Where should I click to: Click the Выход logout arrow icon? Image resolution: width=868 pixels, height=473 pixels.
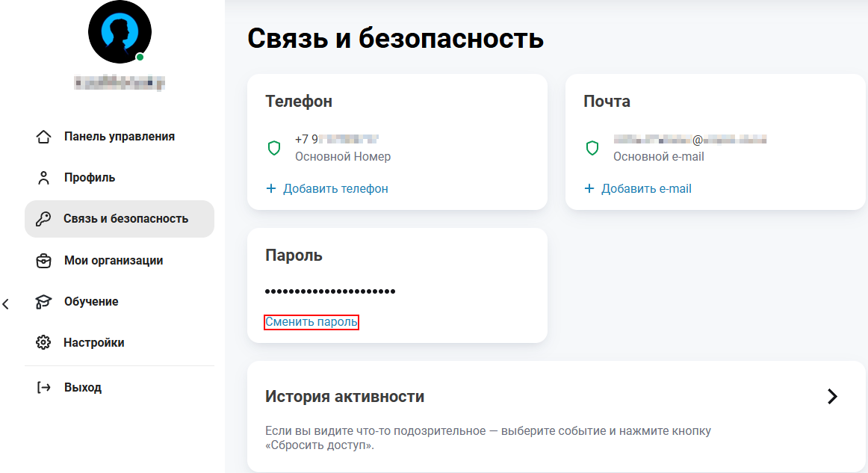click(x=44, y=387)
